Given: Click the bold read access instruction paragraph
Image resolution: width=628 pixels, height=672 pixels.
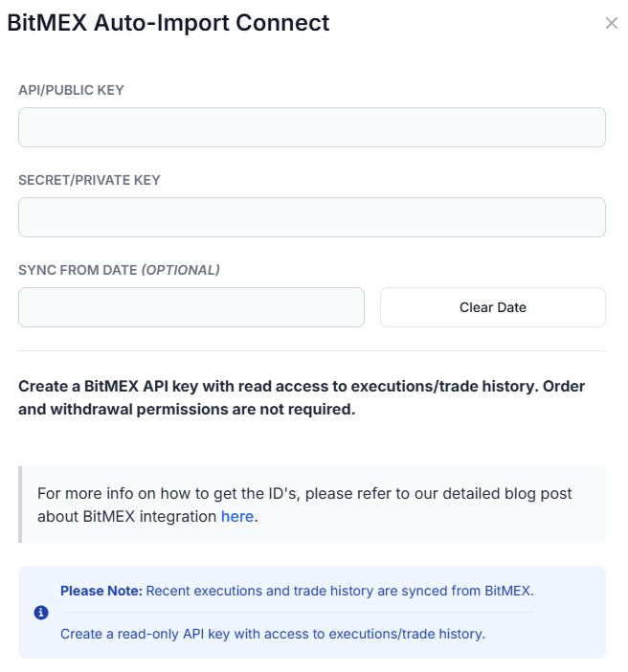Looking at the screenshot, I should pyautogui.click(x=302, y=397).
